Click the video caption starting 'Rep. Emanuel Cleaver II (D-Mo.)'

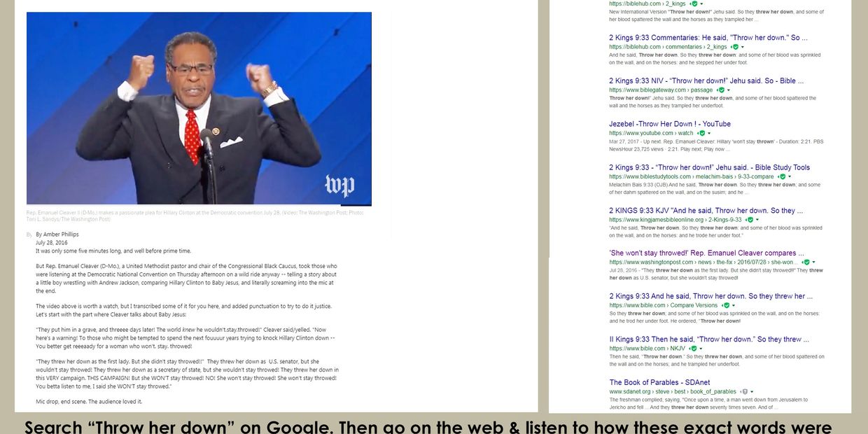click(x=195, y=216)
